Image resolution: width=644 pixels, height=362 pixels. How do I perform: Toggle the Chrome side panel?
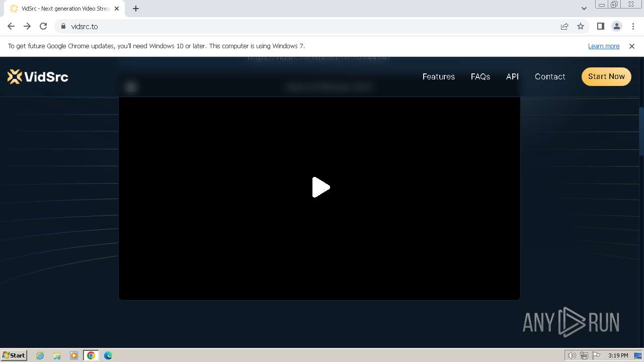click(600, 26)
